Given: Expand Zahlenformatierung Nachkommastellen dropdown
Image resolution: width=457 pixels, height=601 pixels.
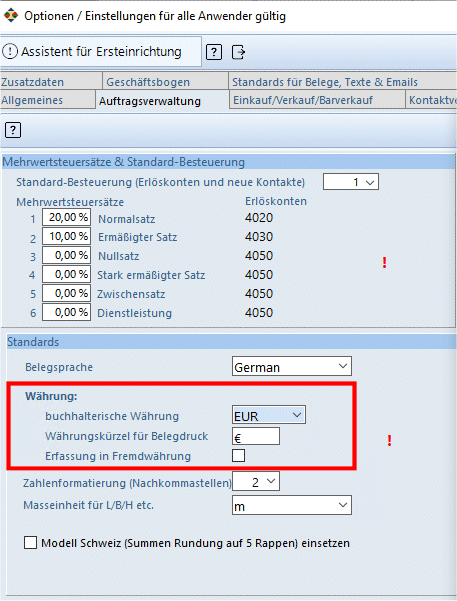Looking at the screenshot, I should pos(256,481).
